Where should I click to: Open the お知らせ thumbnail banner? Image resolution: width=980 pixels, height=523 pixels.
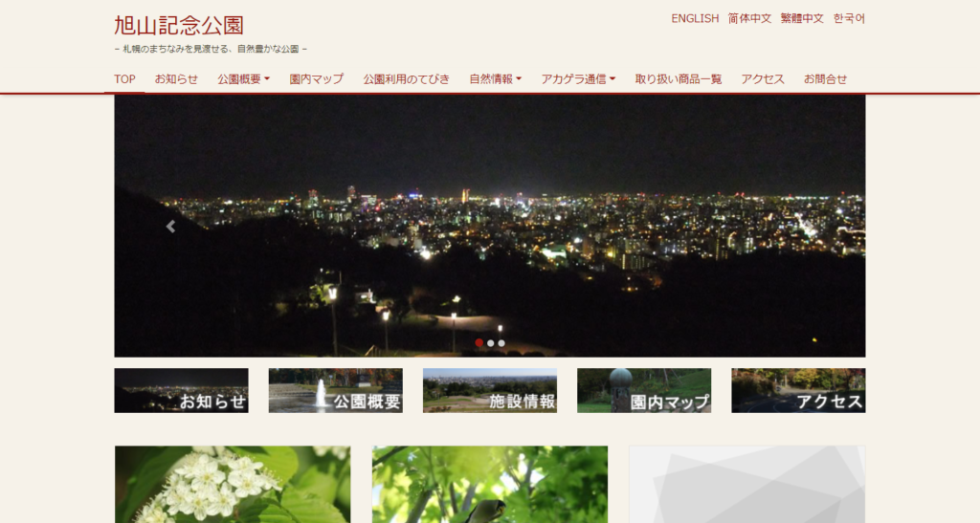coord(181,391)
